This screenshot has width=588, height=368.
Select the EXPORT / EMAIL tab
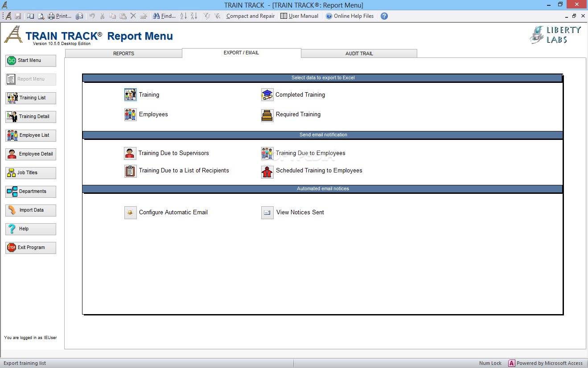[242, 53]
